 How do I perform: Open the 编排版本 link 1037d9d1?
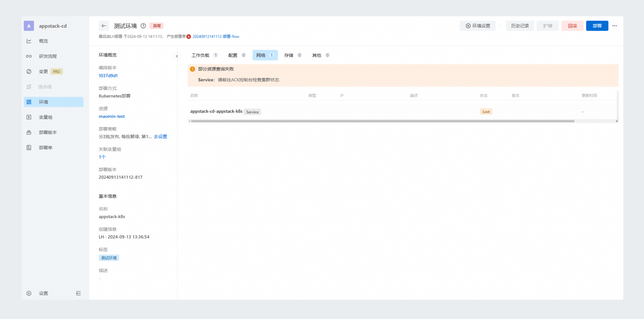point(108,75)
